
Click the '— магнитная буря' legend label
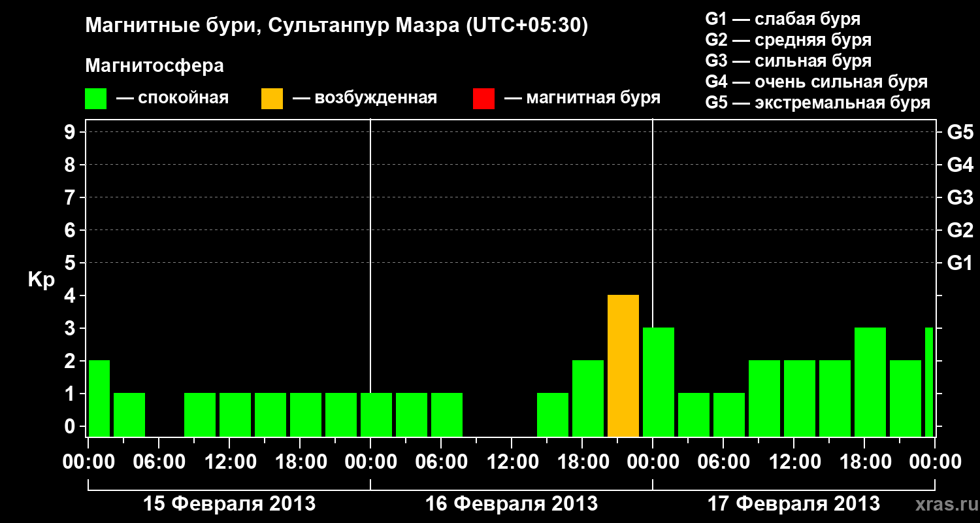pos(582,98)
